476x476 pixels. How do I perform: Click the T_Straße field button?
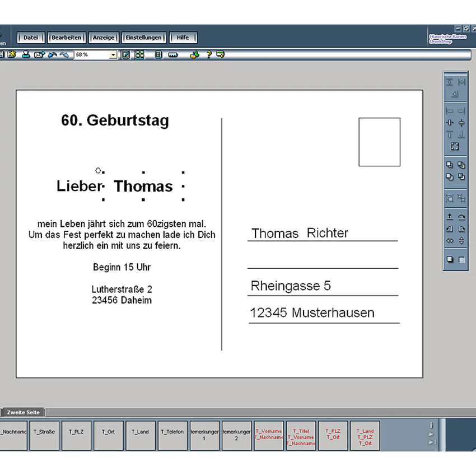[44, 435]
